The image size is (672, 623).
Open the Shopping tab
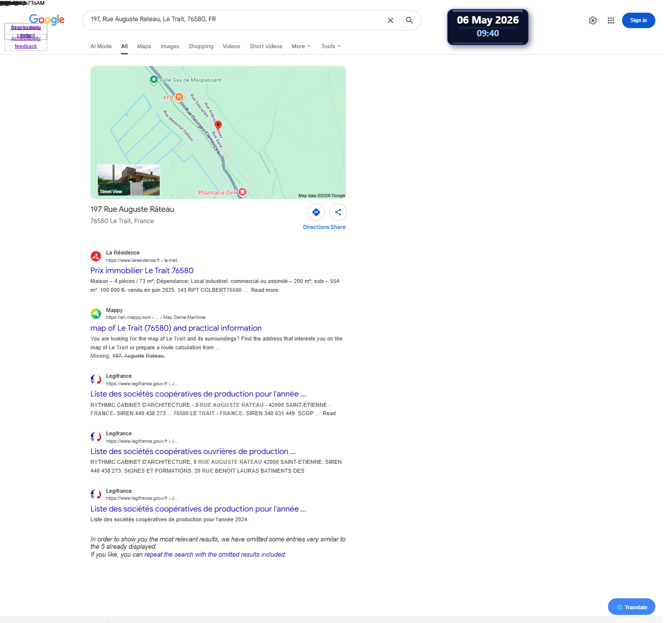pyautogui.click(x=201, y=46)
